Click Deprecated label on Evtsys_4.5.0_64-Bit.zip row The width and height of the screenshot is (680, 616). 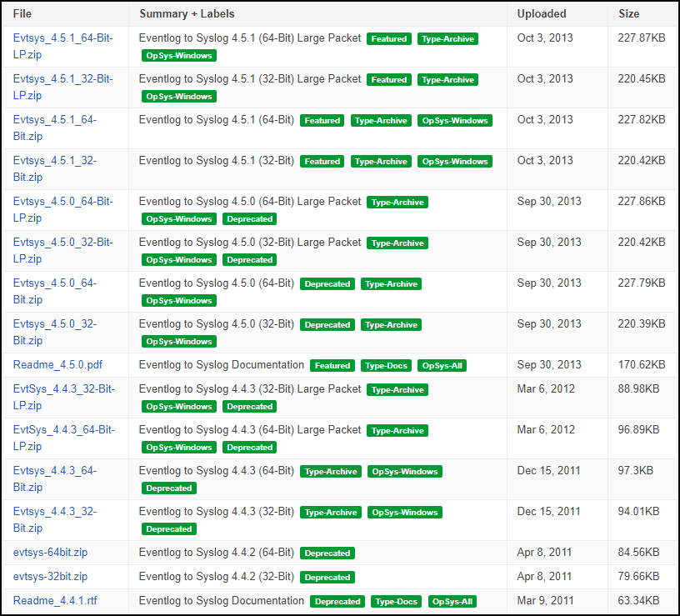point(327,283)
